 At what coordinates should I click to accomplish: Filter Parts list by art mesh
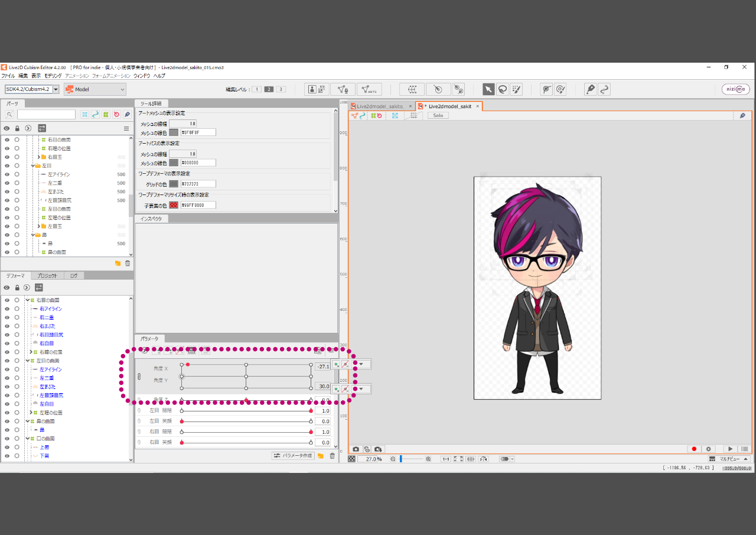pos(84,114)
